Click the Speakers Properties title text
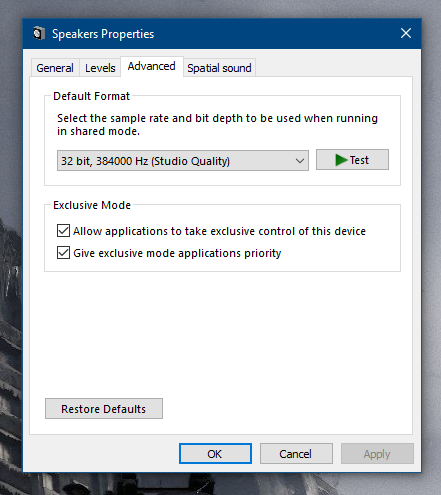The height and width of the screenshot is (495, 441). 103,34
